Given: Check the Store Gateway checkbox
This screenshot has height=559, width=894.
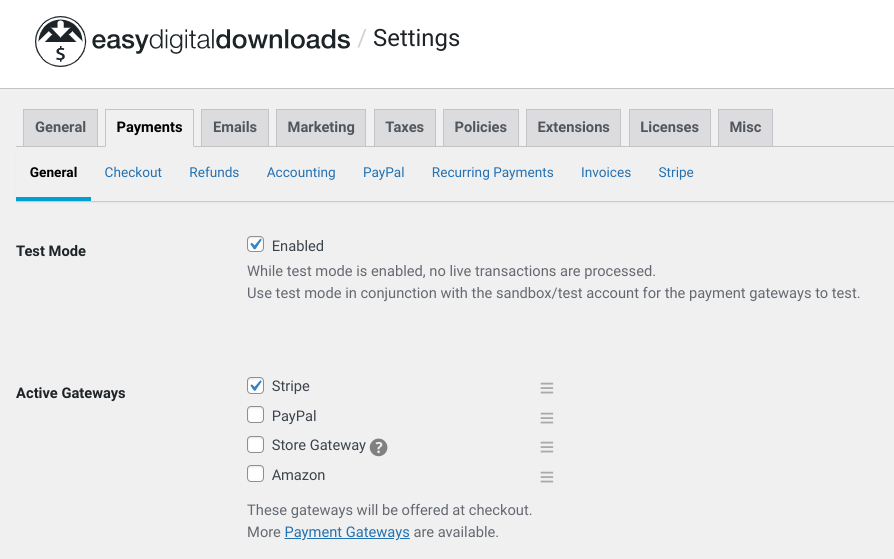Looking at the screenshot, I should click(256, 445).
